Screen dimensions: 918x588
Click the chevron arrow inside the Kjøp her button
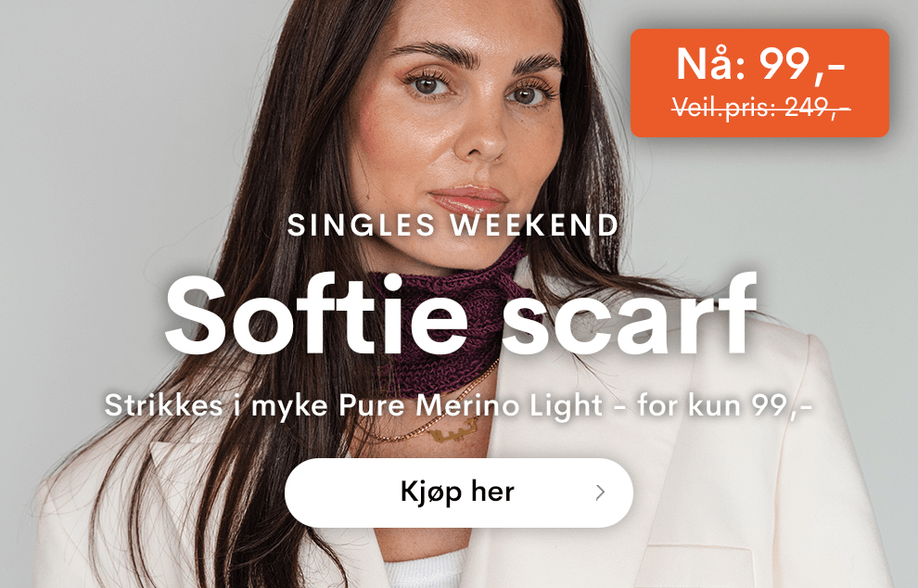click(x=600, y=492)
